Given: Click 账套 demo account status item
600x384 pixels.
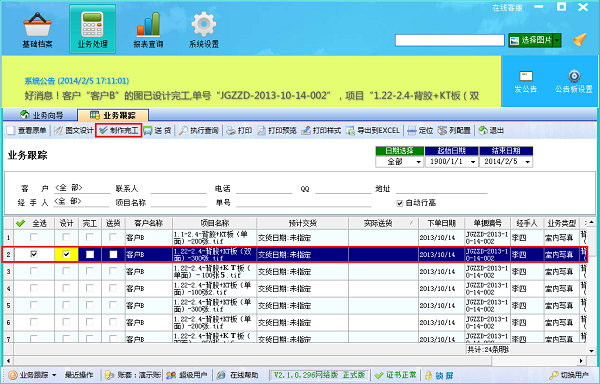Looking at the screenshot, I should coord(133,375).
